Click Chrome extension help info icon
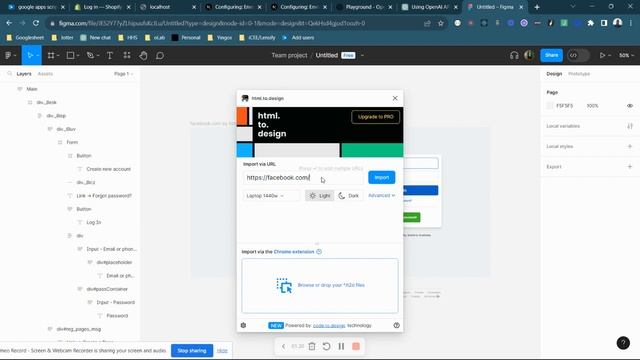The width and height of the screenshot is (640, 360). pos(319,252)
